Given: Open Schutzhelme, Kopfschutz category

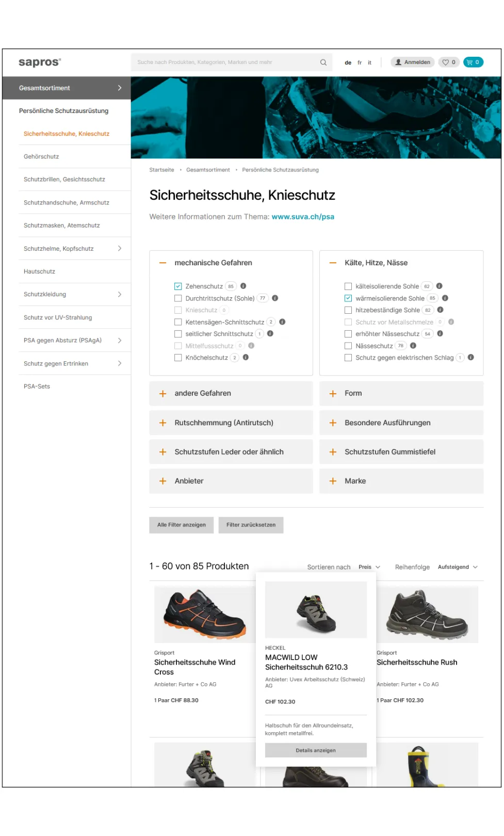Looking at the screenshot, I should (75, 249).
